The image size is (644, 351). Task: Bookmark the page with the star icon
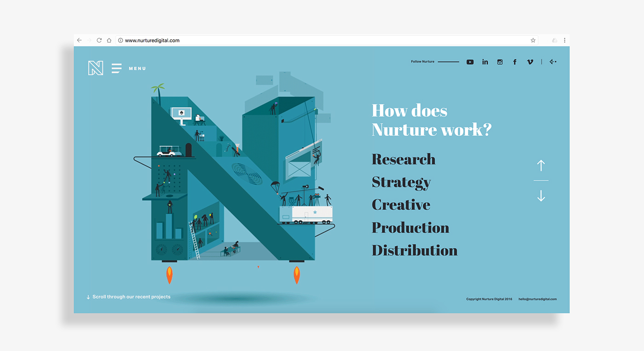(533, 40)
